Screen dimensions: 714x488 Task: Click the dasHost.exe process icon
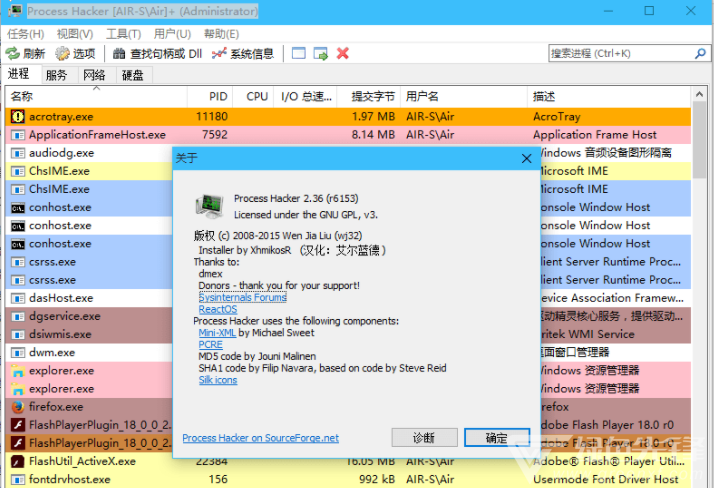pyautogui.click(x=18, y=298)
